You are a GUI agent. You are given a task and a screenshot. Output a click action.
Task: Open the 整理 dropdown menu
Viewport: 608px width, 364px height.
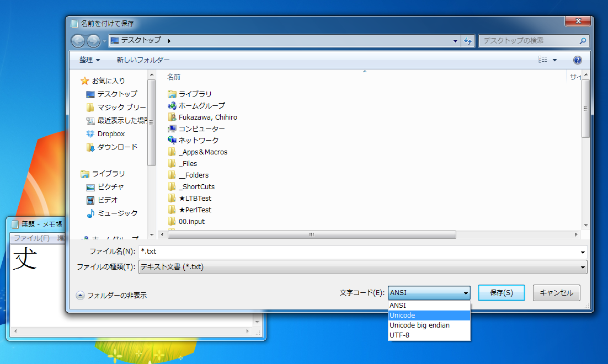tap(89, 60)
